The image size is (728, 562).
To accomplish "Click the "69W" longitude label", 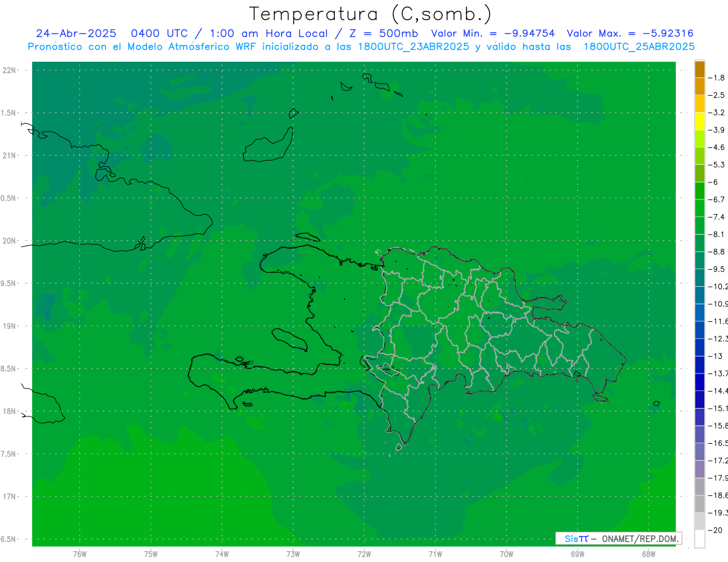I will click(578, 554).
